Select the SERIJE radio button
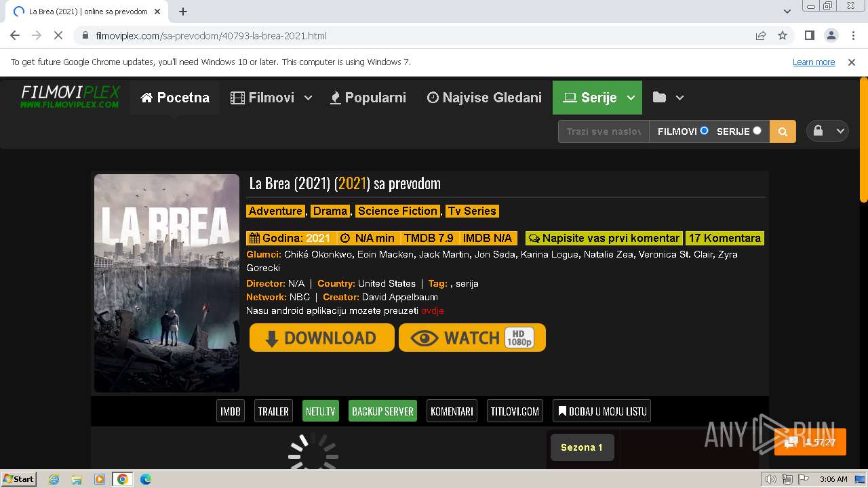868x488 pixels. coord(757,131)
